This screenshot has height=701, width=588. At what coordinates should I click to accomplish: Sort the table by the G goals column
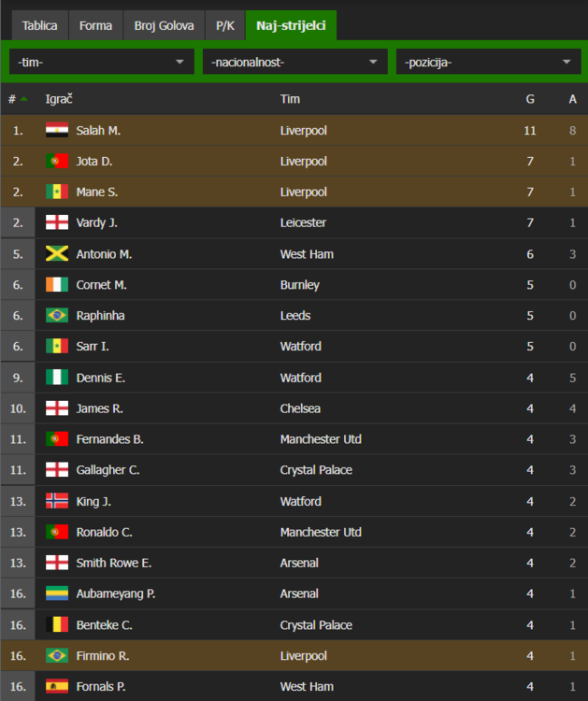coord(530,99)
